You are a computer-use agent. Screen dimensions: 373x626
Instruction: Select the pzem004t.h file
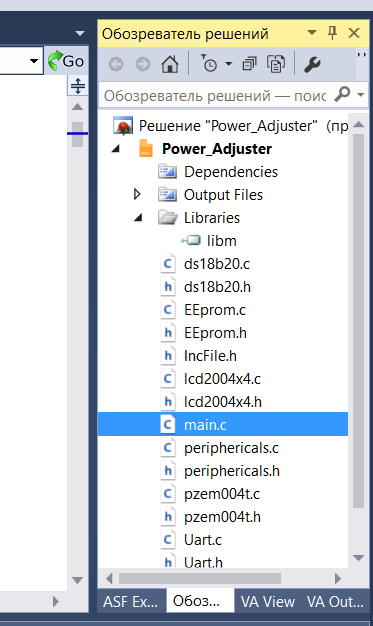coord(222,517)
